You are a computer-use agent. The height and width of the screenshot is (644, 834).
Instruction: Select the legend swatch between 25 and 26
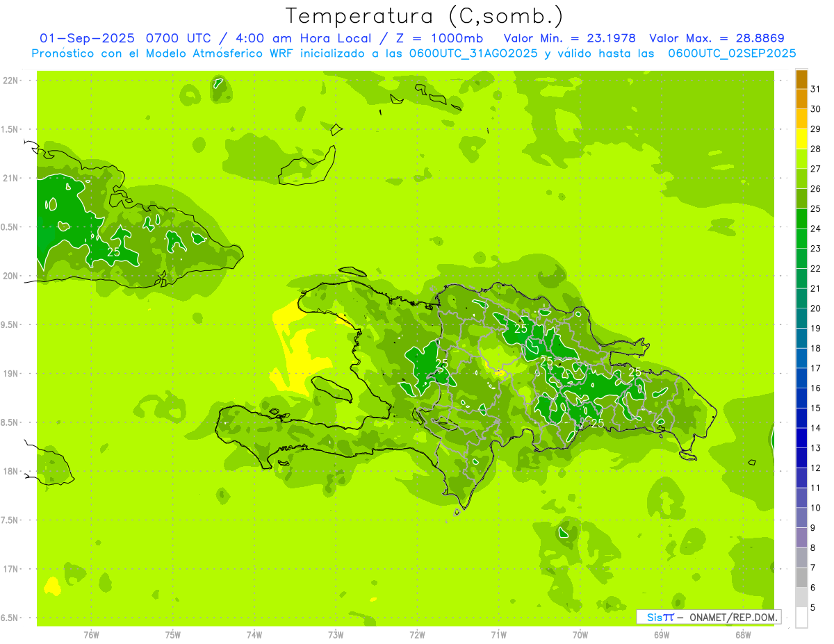tap(801, 199)
